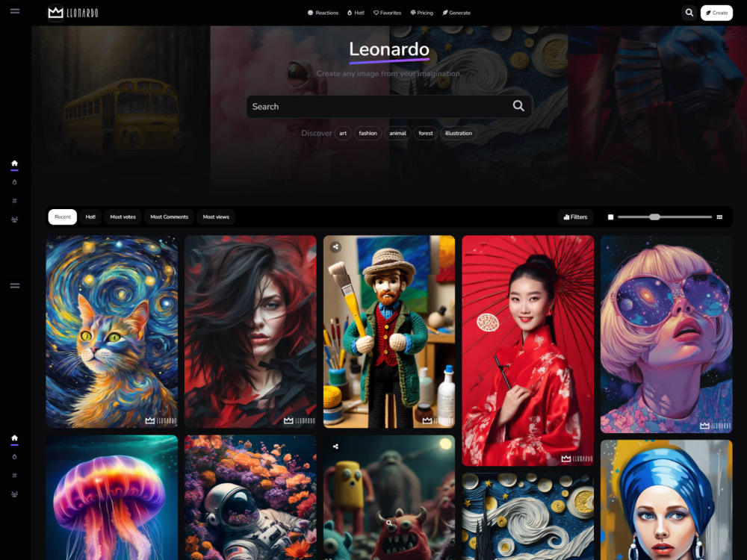Open the blue turban woman portrait
Screen dimensions: 747x560
coord(666,500)
